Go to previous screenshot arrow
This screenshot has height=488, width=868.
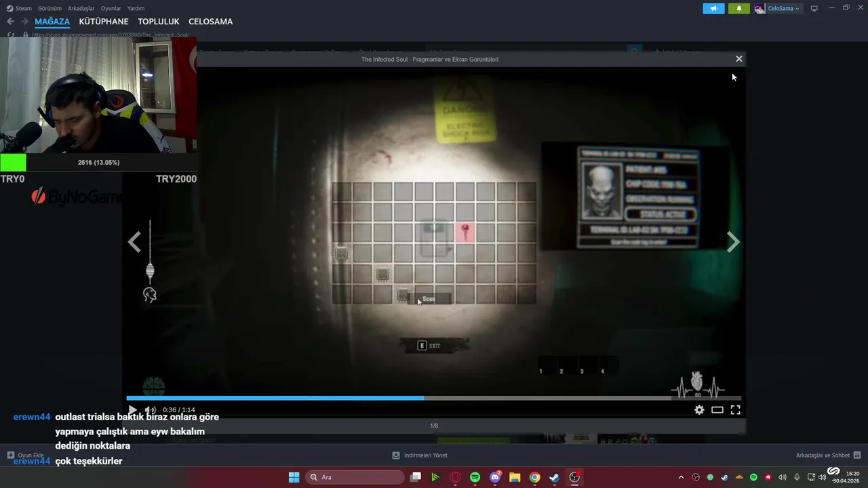pos(135,242)
